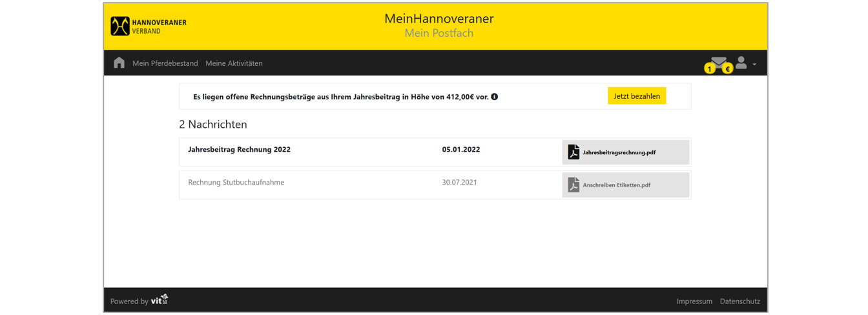Viewport: 868px width, 315px height.
Task: Click the yellow euro badge
Action: point(727,68)
